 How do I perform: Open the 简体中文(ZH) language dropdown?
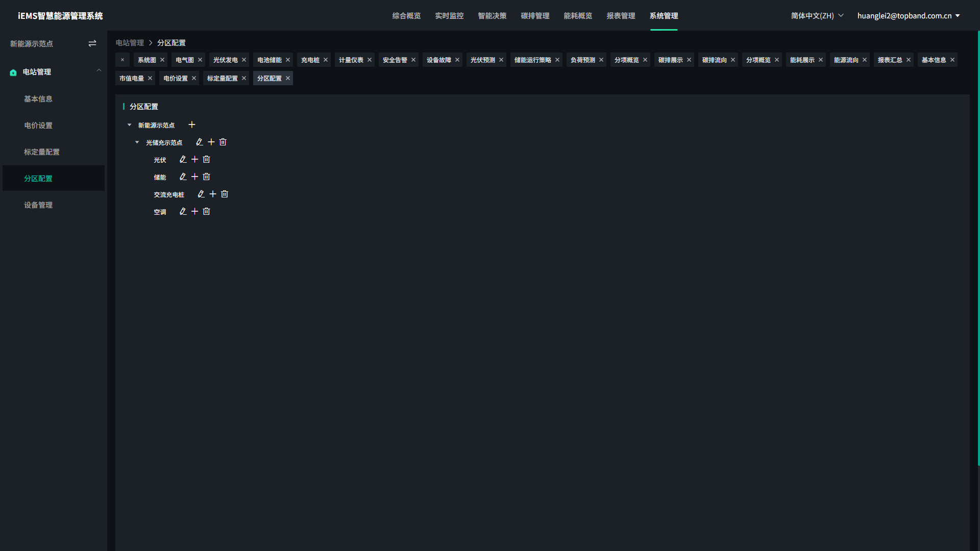coord(817,16)
